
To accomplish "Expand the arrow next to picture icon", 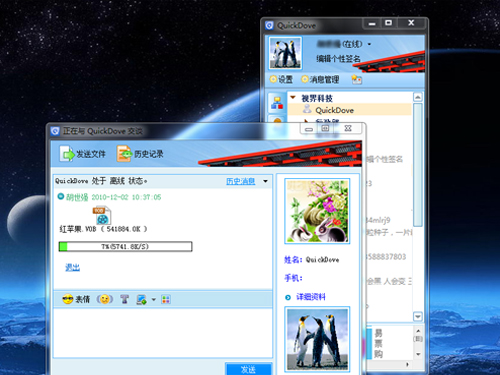I will 154,299.
